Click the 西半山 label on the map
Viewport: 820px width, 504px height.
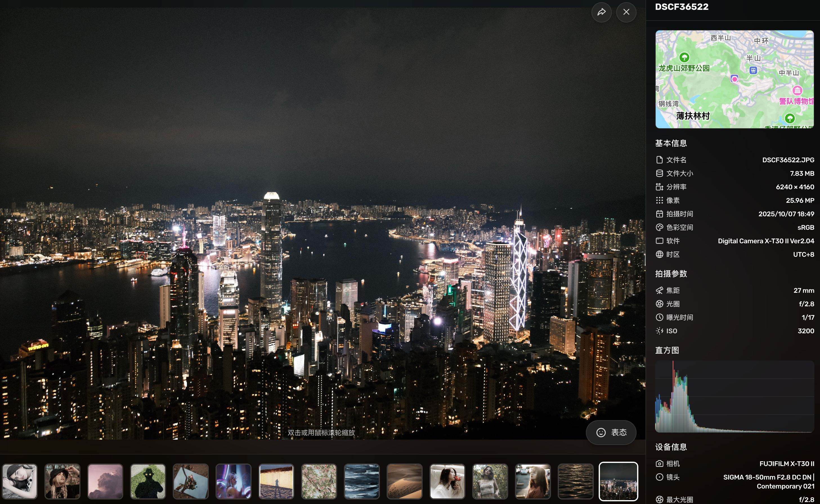720,38
